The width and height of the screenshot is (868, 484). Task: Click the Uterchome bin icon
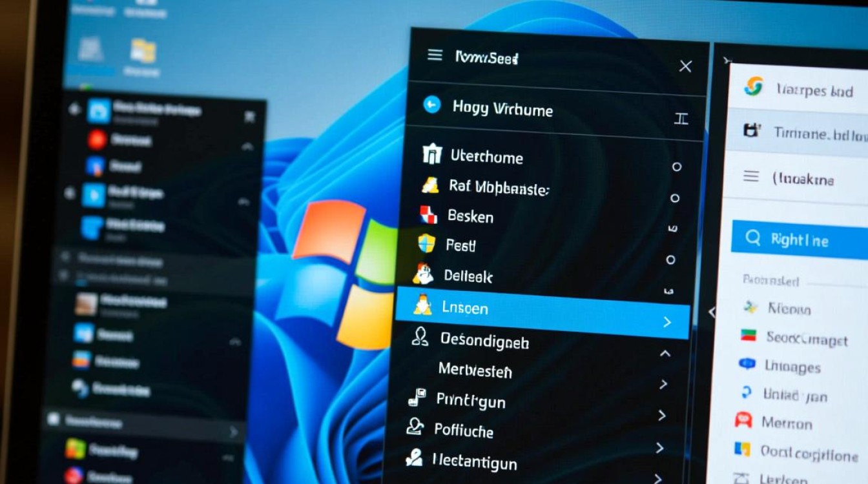tap(431, 154)
